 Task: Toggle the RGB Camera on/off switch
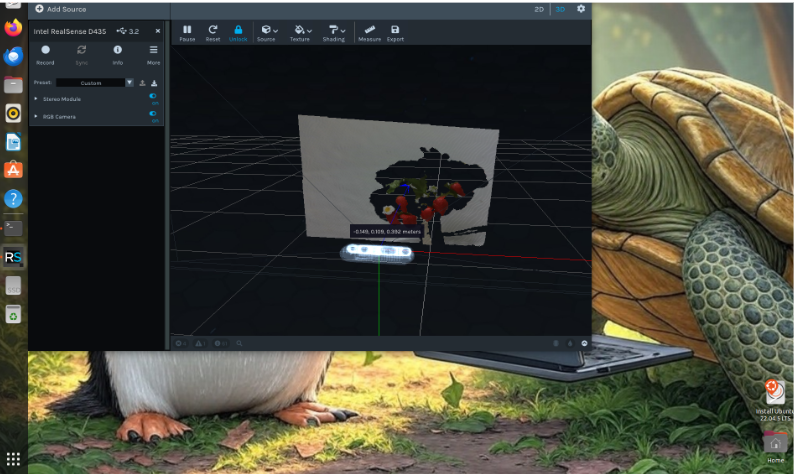pos(153,114)
